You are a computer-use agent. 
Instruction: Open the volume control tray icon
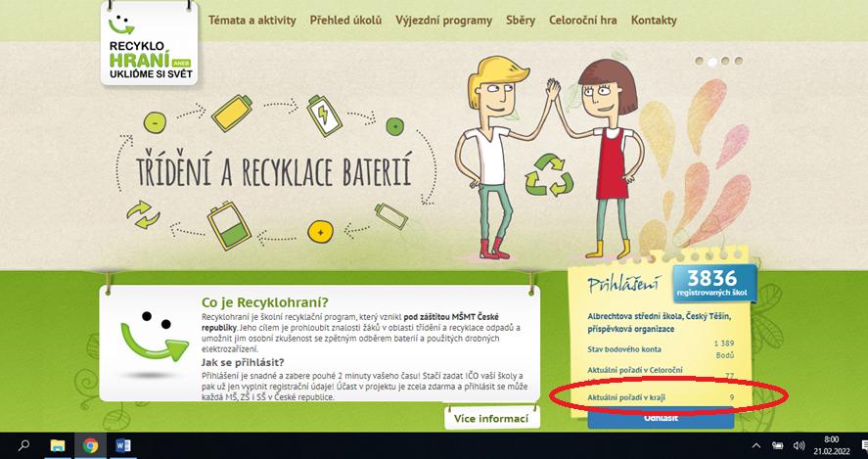coord(799,445)
